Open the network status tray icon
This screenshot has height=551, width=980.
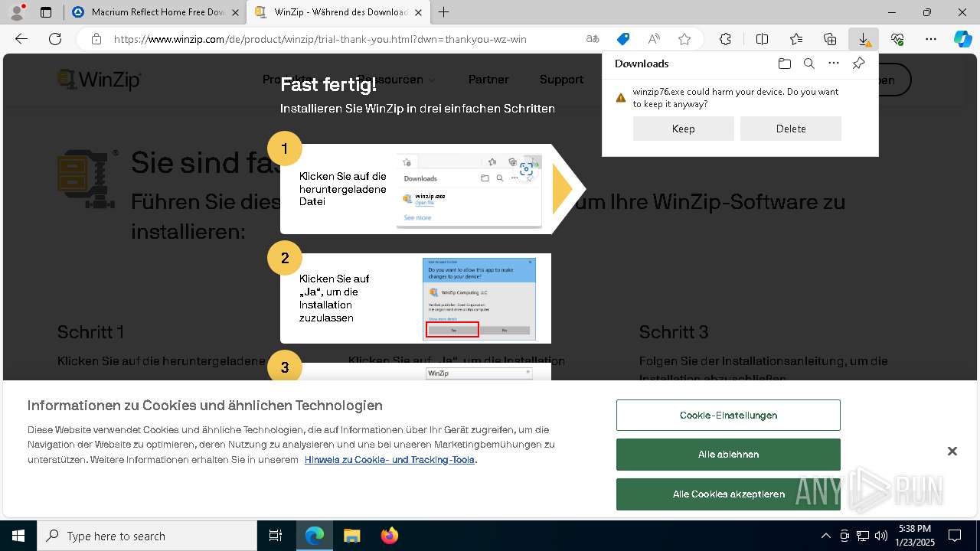pos(863,536)
